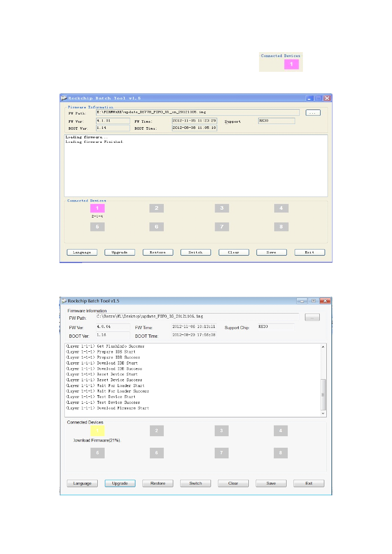Close the lower Rockchip Batch Tool window

pyautogui.click(x=325, y=301)
